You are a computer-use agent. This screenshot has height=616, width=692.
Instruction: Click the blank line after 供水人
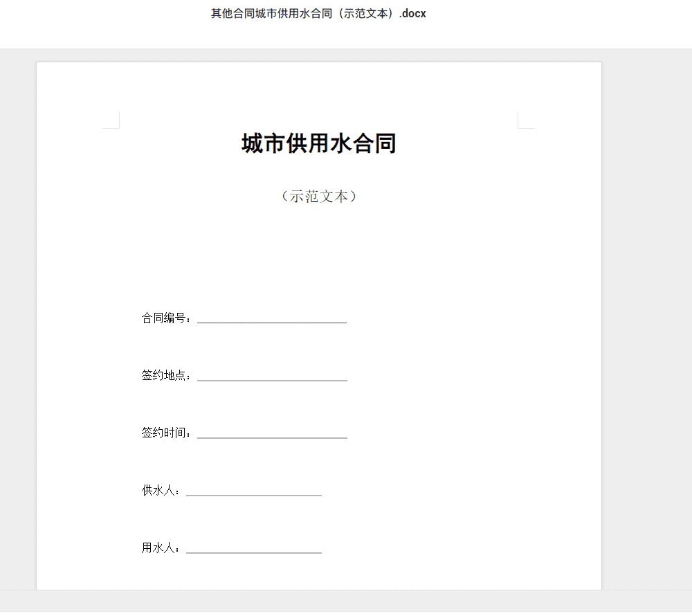tap(254, 495)
